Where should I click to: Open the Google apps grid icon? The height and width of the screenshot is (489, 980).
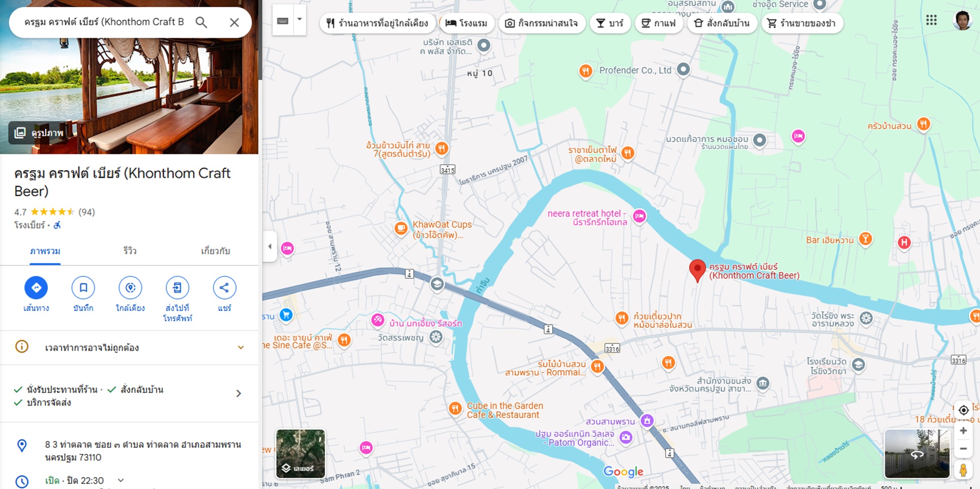pos(932,20)
